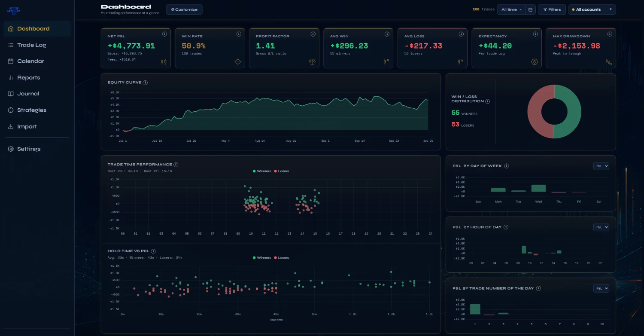Click the drawdown icon in Max Drawdown card
The image size is (644, 336).
[x=609, y=61]
